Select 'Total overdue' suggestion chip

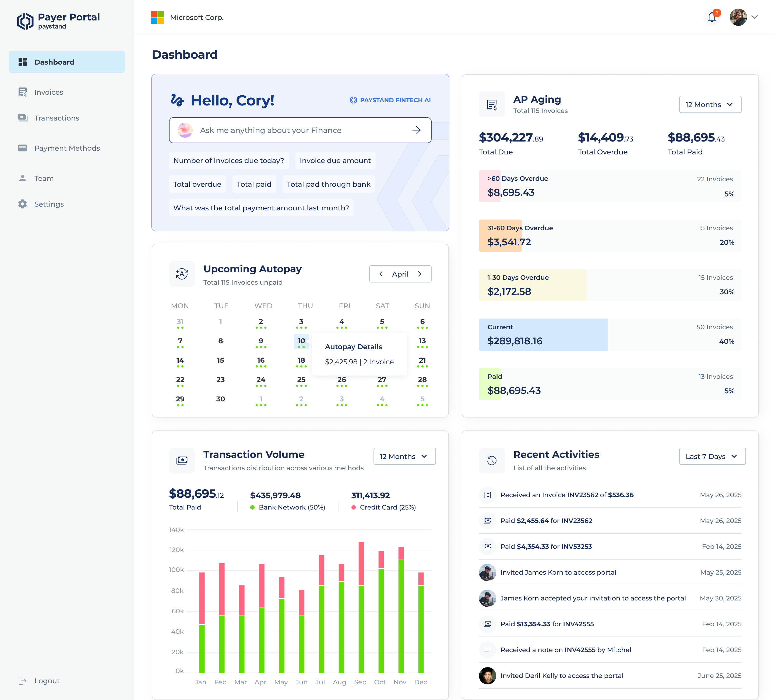coord(197,184)
